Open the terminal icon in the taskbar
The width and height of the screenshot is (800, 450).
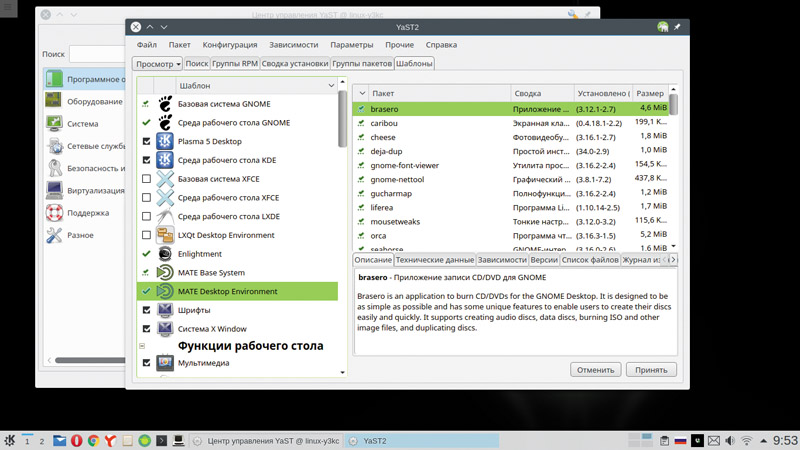pyautogui.click(x=161, y=440)
